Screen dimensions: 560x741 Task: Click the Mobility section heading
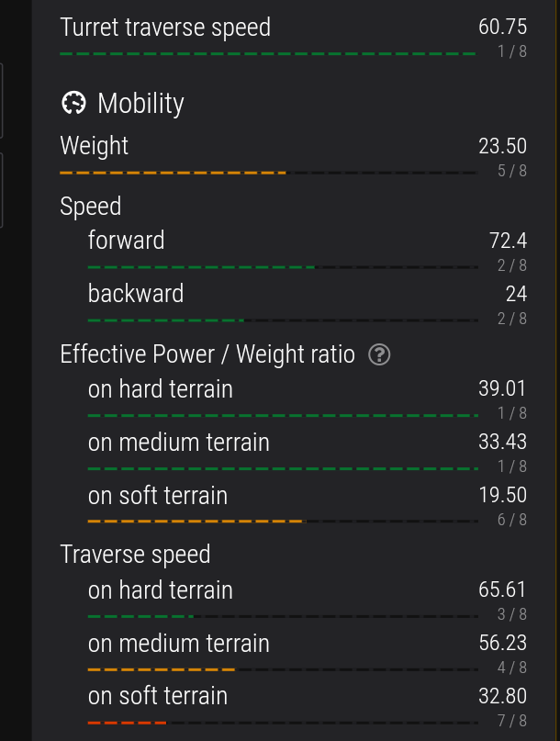coord(140,104)
